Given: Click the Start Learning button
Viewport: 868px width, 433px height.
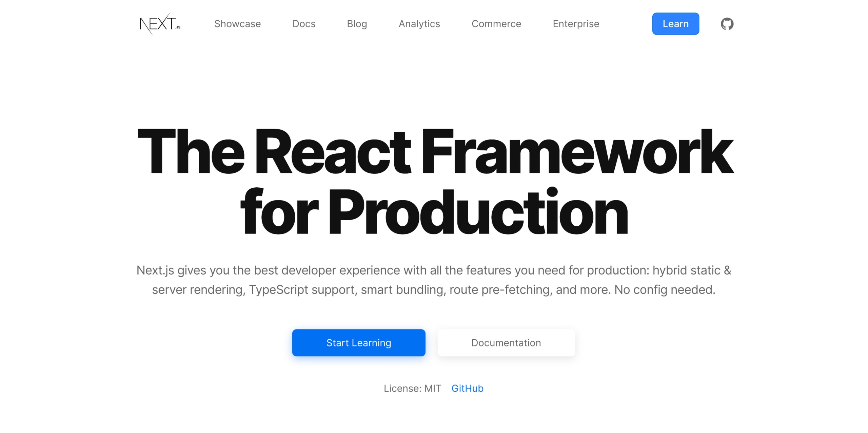Looking at the screenshot, I should 358,343.
